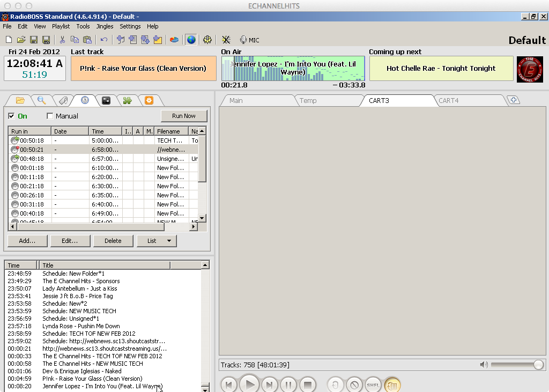Open the List dropdown button
Screen dimensions: 549x392
pyautogui.click(x=157, y=241)
